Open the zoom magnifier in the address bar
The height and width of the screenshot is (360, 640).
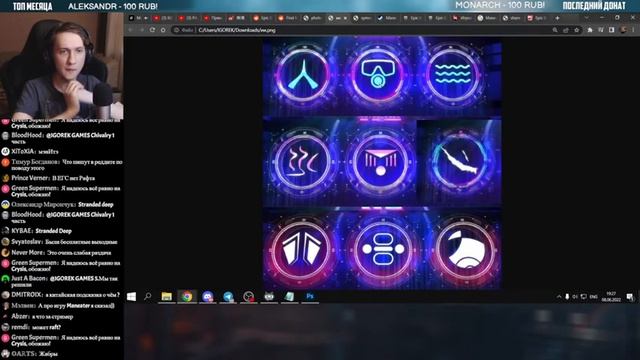tap(555, 30)
